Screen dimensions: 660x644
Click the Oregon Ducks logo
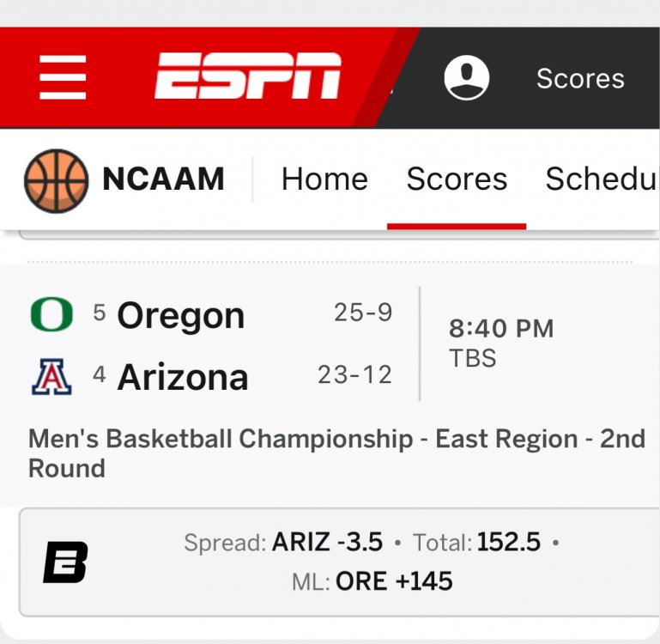(51, 315)
